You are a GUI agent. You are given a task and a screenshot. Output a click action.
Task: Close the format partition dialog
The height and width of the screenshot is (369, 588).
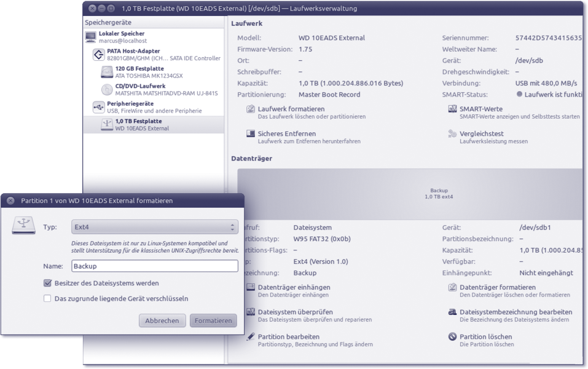10,200
